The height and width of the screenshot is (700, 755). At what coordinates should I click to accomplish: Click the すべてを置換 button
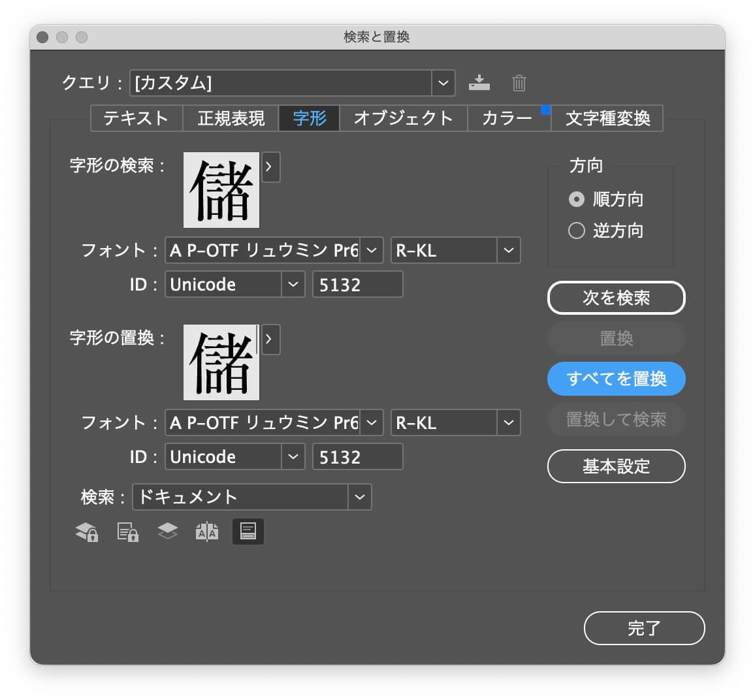[x=617, y=379]
